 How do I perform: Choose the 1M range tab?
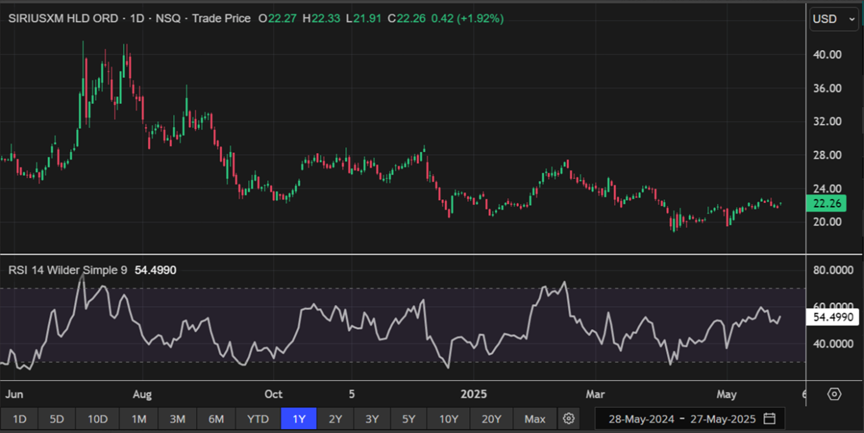point(139,418)
